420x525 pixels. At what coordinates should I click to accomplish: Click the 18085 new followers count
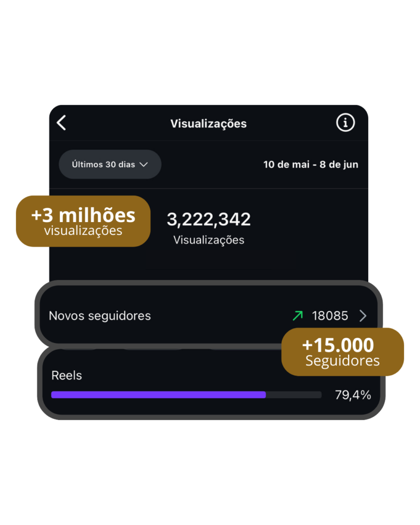330,316
